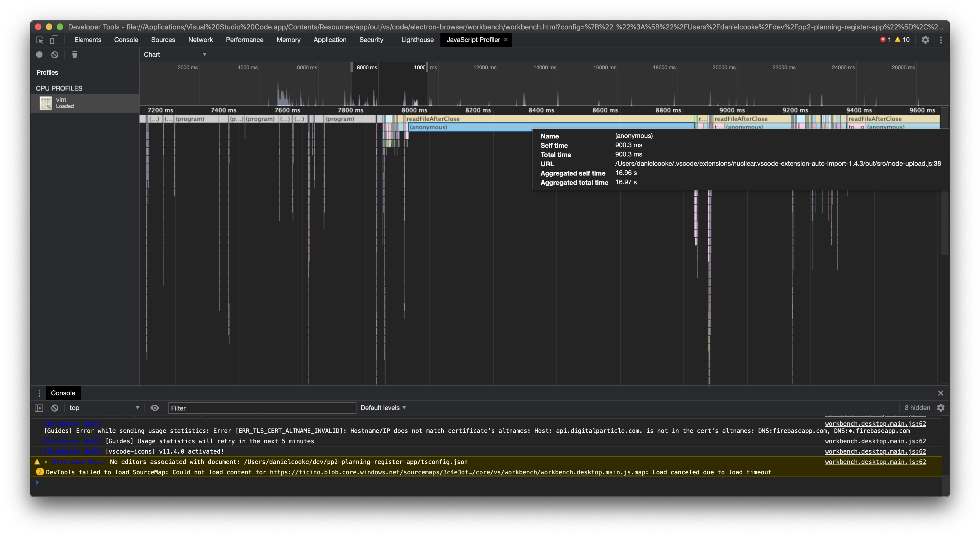Open the three-dot DevTools menu
980x537 pixels.
coord(941,40)
